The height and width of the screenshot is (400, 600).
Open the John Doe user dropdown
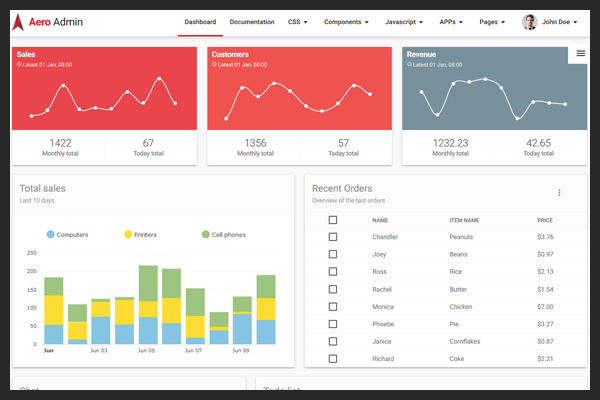pyautogui.click(x=559, y=22)
